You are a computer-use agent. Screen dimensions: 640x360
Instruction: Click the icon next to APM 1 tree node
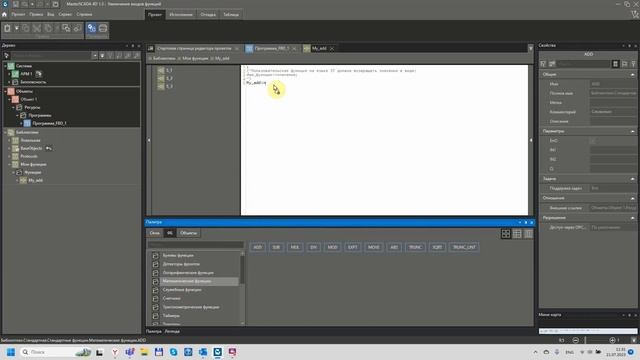point(39,74)
